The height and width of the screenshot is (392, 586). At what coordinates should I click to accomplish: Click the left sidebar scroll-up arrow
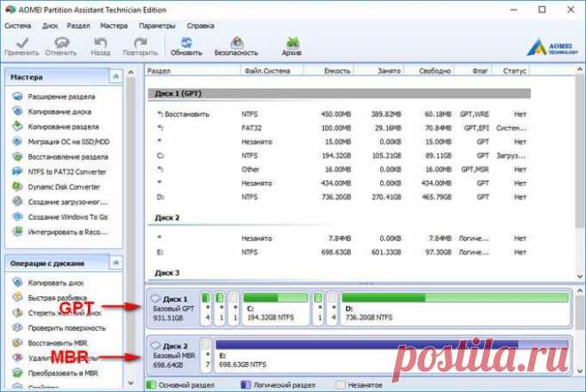pos(131,72)
